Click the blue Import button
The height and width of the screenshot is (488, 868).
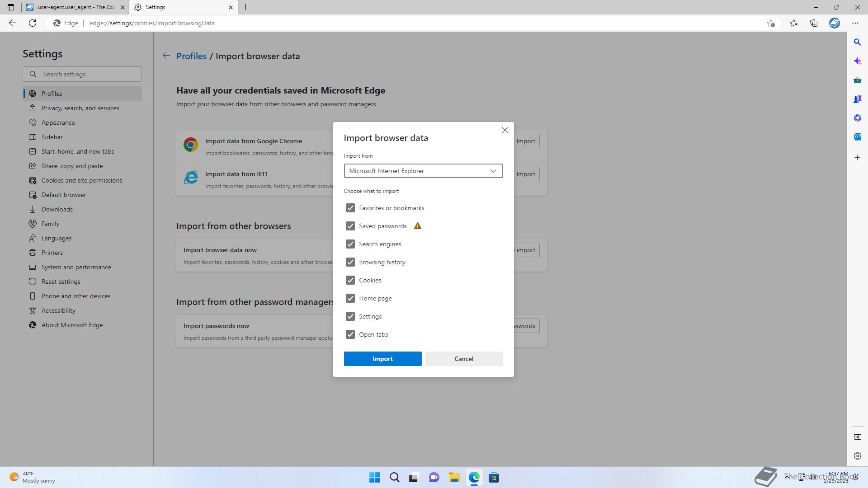[x=382, y=359]
